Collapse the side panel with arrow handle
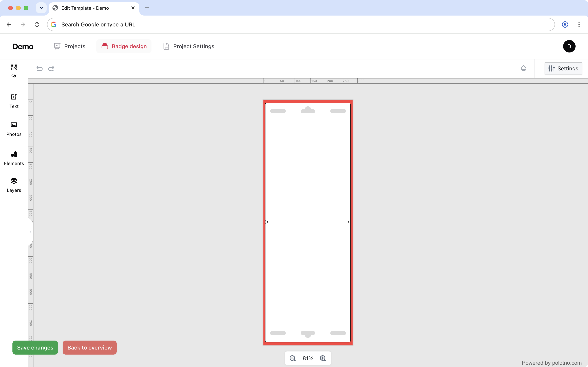This screenshot has height=367, width=588. point(31,232)
